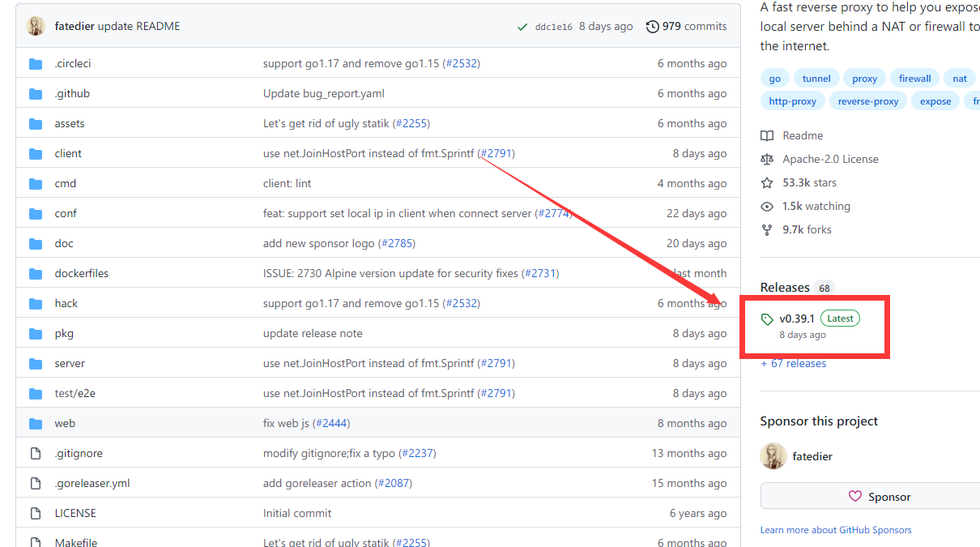Click the star icon beside 53.3k stars
The width and height of the screenshot is (980, 547).
(x=767, y=183)
